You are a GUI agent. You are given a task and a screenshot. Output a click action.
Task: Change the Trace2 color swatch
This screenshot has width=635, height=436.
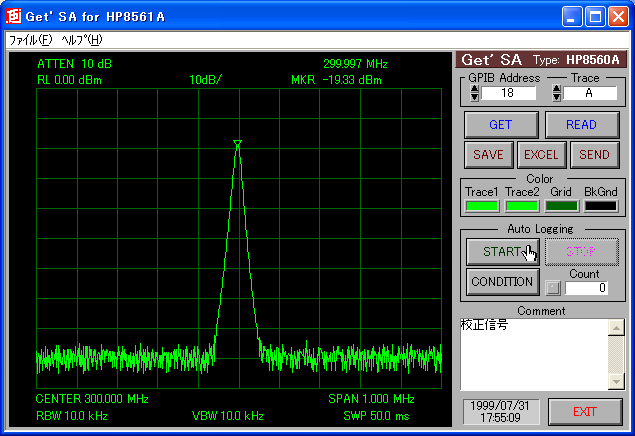pyautogui.click(x=521, y=206)
